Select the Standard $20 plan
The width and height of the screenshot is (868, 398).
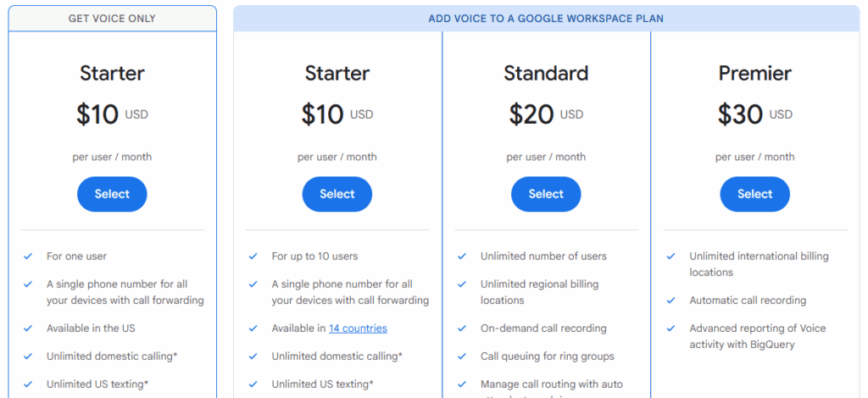(x=546, y=194)
